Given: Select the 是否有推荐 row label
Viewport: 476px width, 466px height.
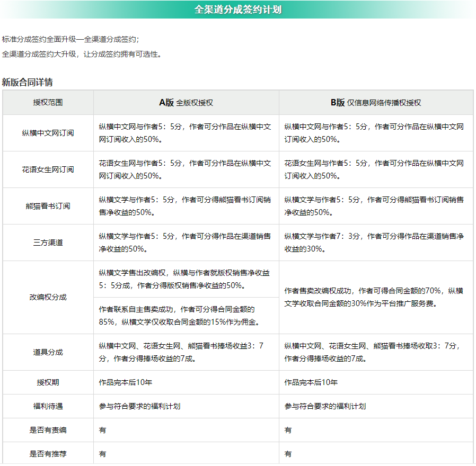Looking at the screenshot, I should tap(48, 454).
